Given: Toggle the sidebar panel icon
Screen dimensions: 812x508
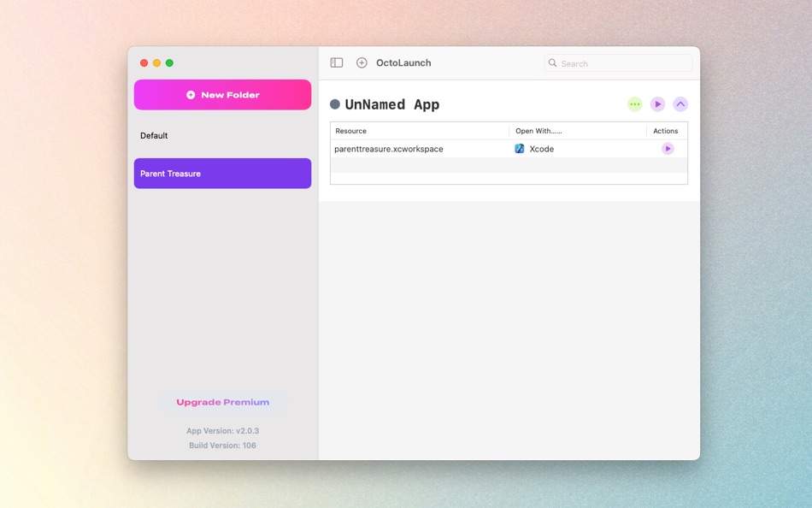Looking at the screenshot, I should click(337, 62).
